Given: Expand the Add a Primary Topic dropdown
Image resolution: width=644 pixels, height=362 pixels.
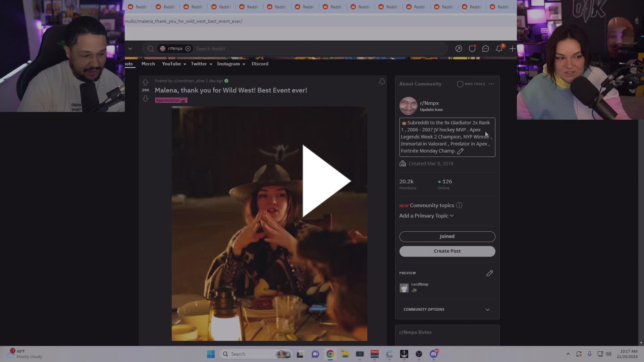Looking at the screenshot, I should click(x=426, y=216).
